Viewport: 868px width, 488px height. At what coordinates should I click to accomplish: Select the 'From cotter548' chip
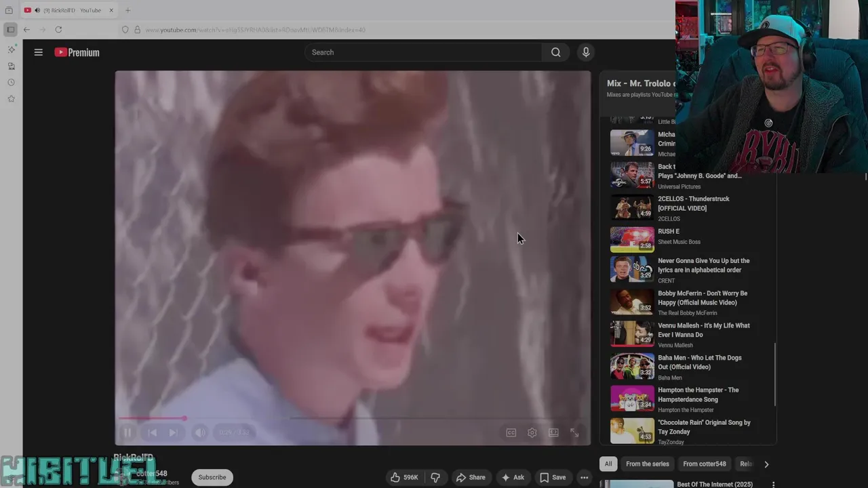pyautogui.click(x=705, y=464)
